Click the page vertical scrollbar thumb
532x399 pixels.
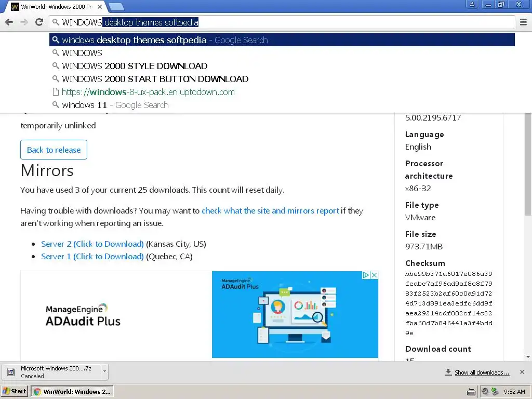pos(528,165)
